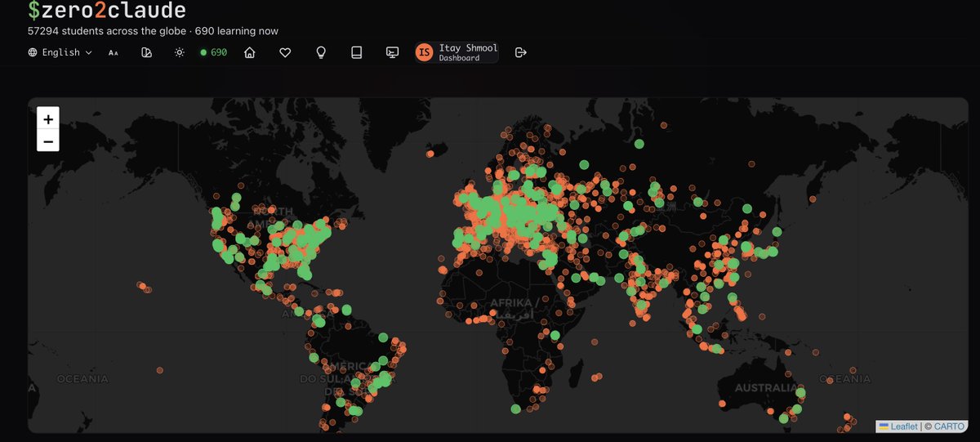
Task: Open the Leaflet attribution link
Action: [x=904, y=426]
